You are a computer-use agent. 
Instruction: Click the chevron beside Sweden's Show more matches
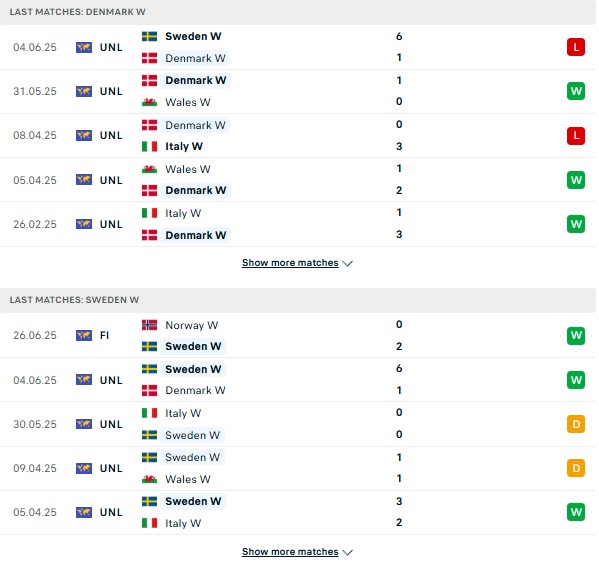pyautogui.click(x=347, y=552)
